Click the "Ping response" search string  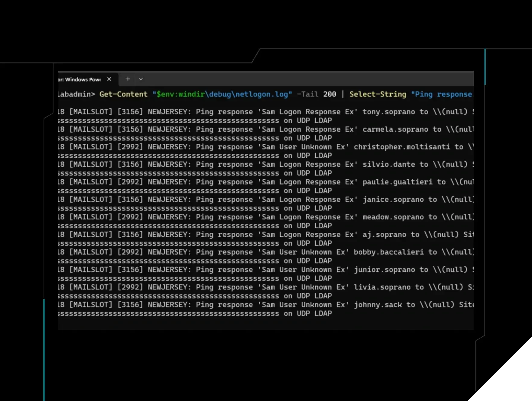click(442, 94)
